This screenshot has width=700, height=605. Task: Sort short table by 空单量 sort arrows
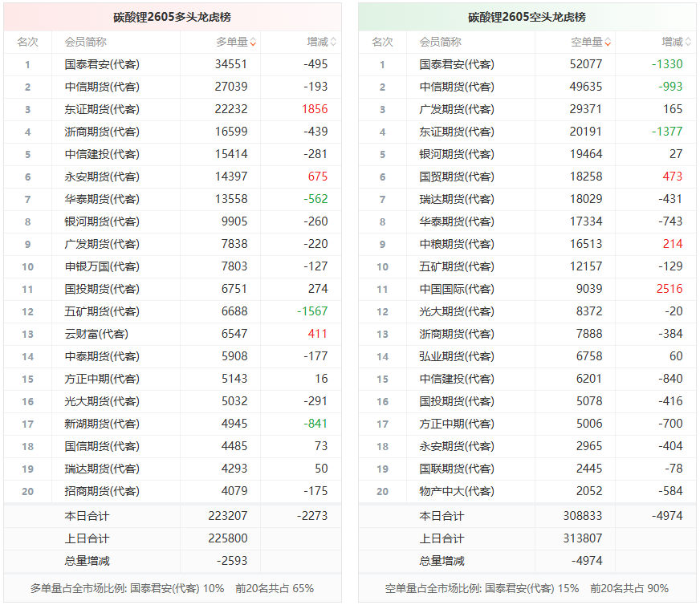click(608, 43)
